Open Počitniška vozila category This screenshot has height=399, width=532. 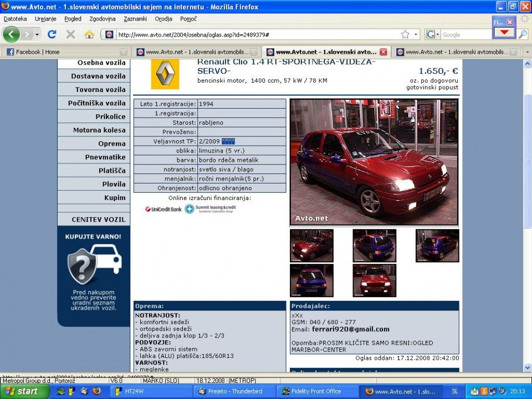94,103
